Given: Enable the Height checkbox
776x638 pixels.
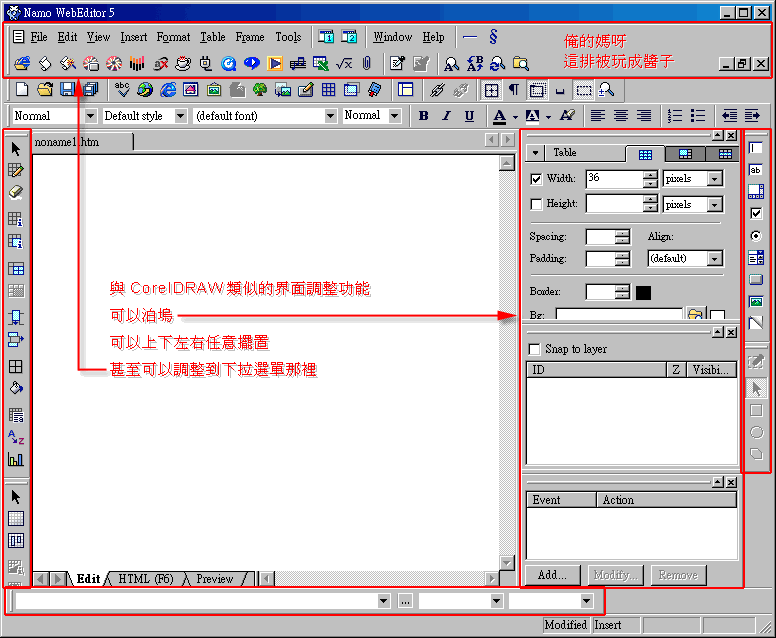Looking at the screenshot, I should point(536,204).
